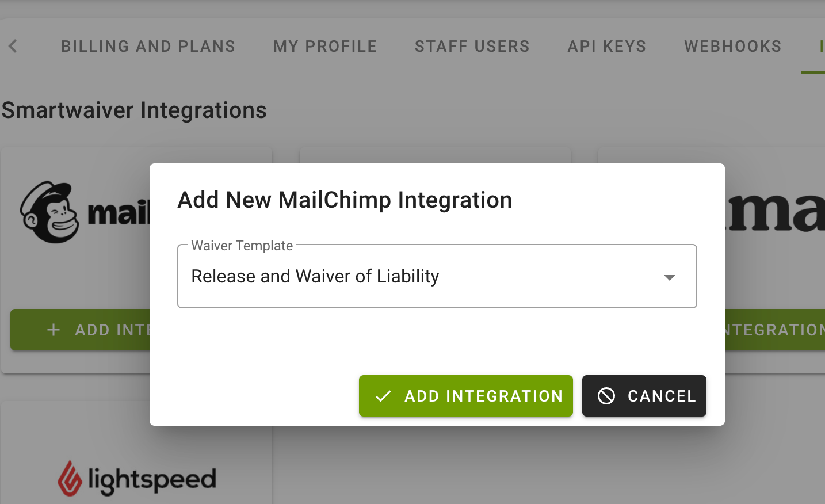Select the API Keys tab
The width and height of the screenshot is (825, 504).
point(607,46)
